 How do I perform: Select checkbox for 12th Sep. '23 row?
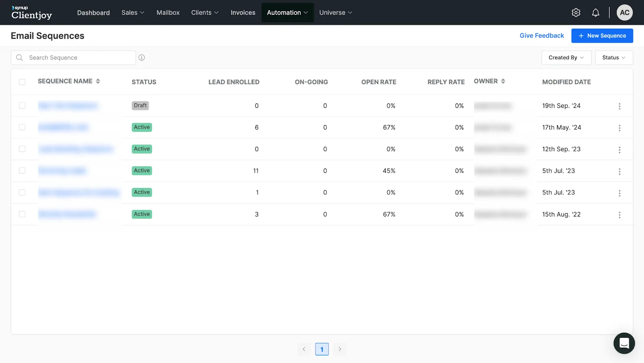(22, 149)
